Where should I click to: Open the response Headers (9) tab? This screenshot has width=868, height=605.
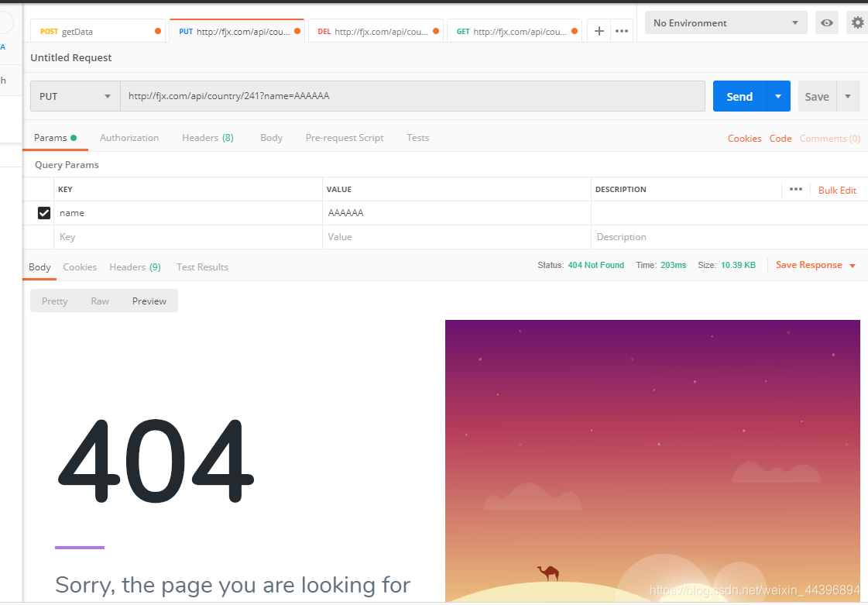[135, 267]
